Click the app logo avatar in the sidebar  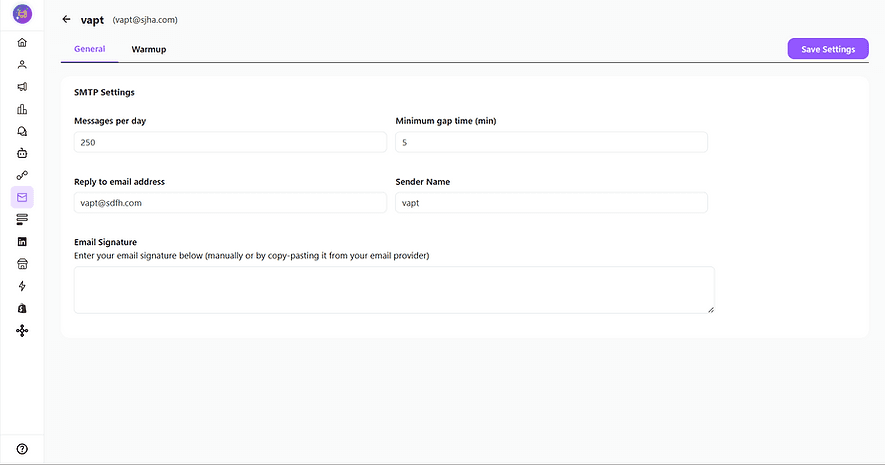(x=22, y=14)
